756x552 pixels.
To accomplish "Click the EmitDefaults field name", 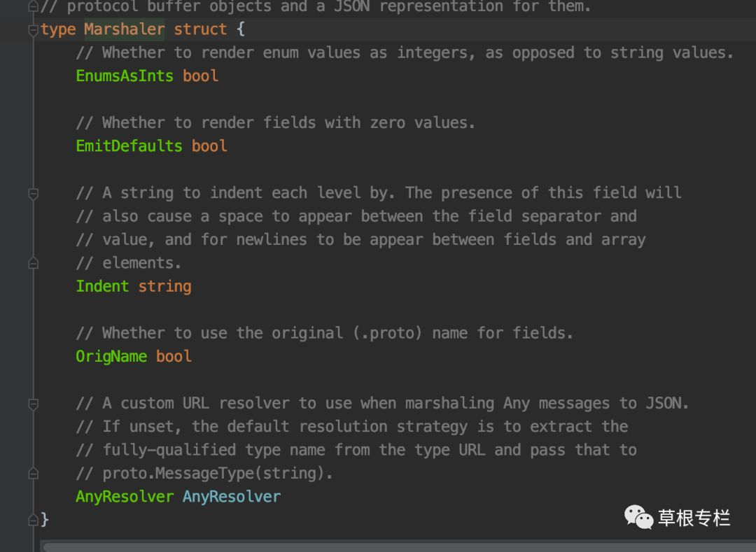I will [x=129, y=146].
